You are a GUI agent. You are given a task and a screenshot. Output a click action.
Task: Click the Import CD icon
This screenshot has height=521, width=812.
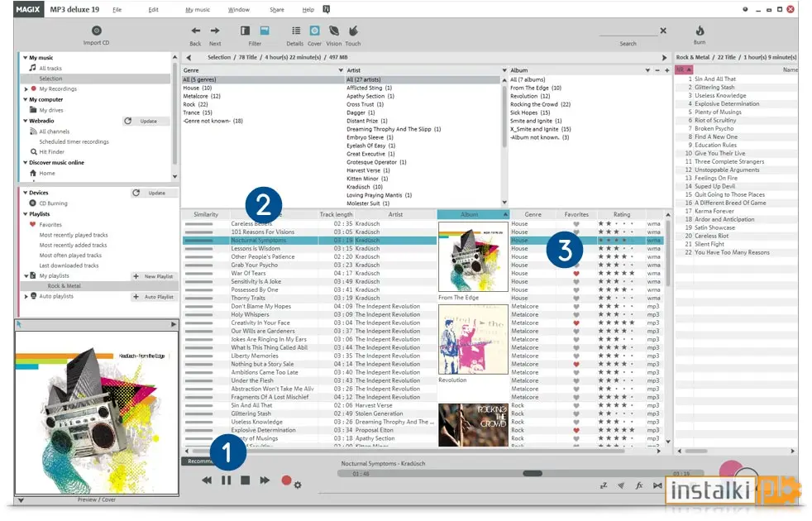click(96, 31)
